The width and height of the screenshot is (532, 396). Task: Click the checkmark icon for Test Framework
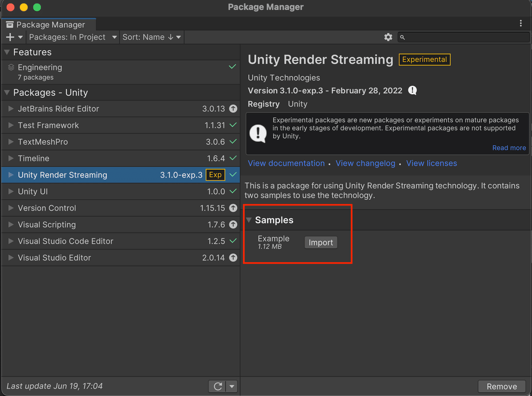(x=233, y=125)
